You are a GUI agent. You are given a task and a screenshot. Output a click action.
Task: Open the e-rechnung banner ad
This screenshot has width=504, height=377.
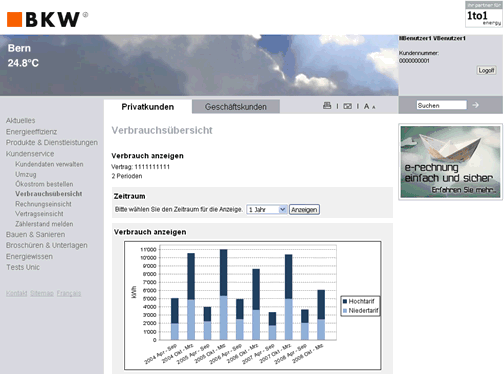pyautogui.click(x=450, y=162)
